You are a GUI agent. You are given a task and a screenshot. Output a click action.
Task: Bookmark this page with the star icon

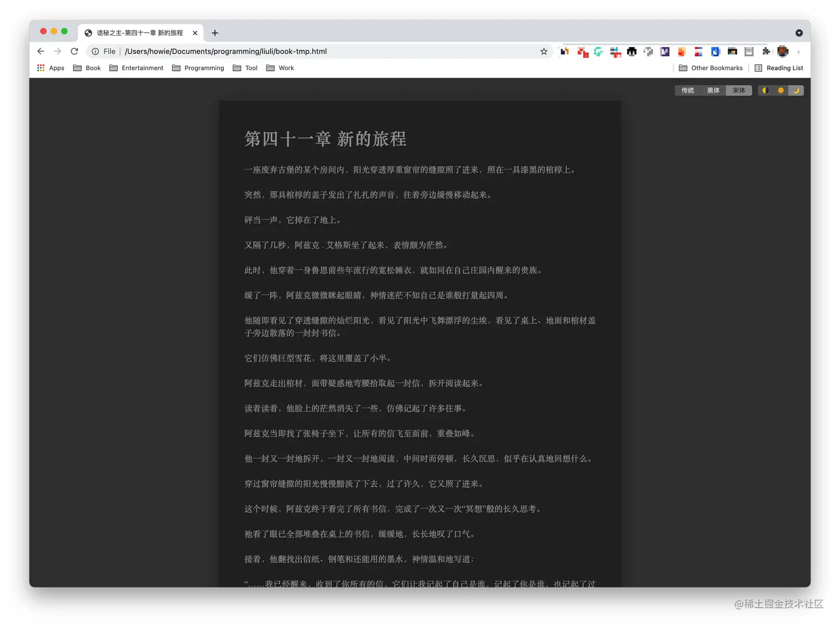pos(543,51)
